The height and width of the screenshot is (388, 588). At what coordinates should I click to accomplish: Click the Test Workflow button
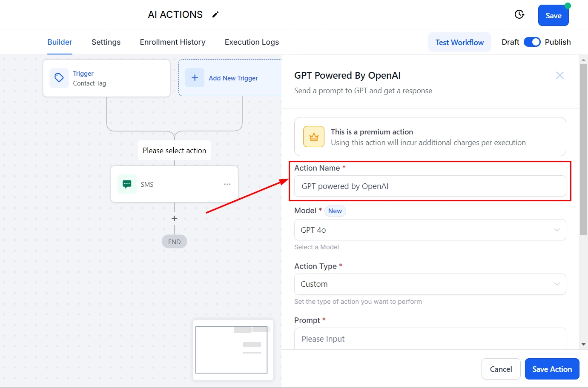[x=459, y=42]
